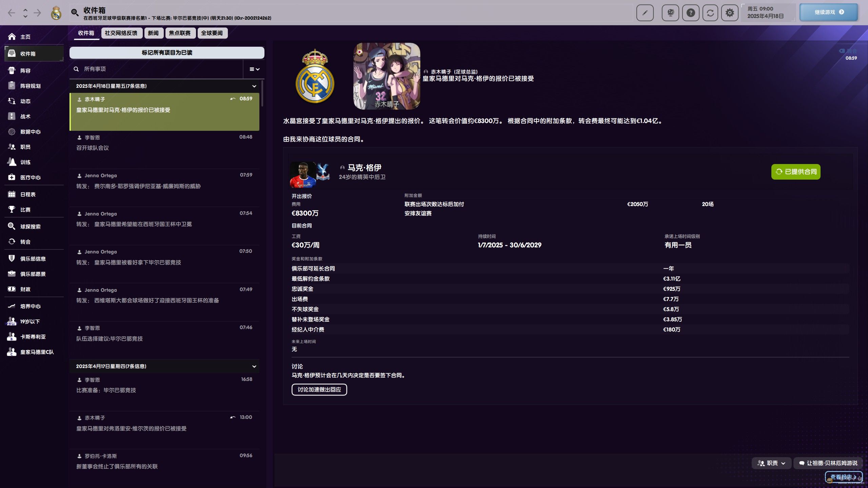Switch to 社交网络反馈 tab
868x488 pixels.
point(121,33)
